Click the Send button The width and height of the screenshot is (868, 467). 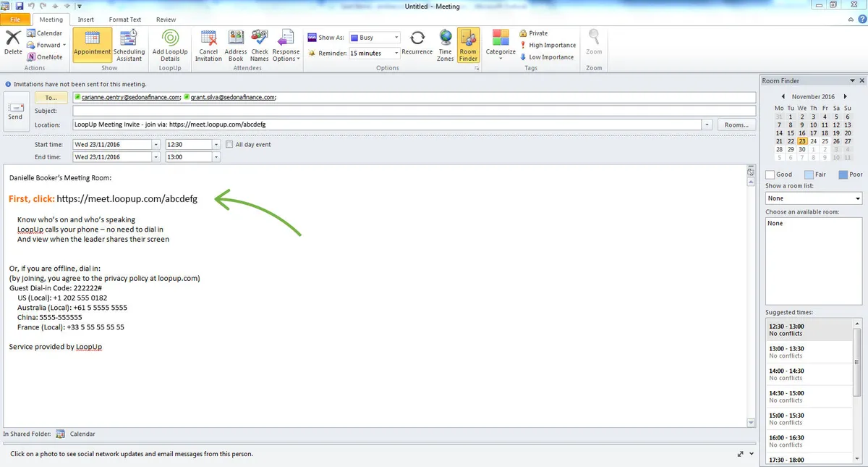coord(15,112)
